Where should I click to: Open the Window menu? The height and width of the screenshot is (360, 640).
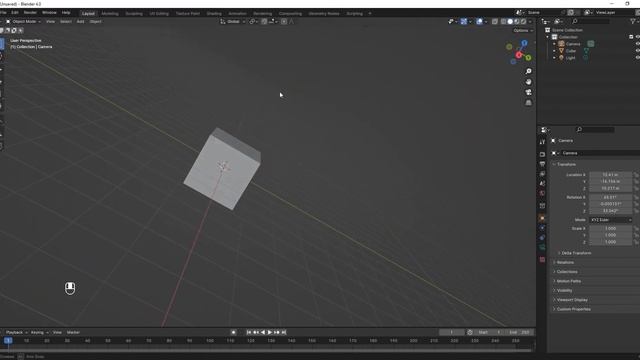point(49,13)
